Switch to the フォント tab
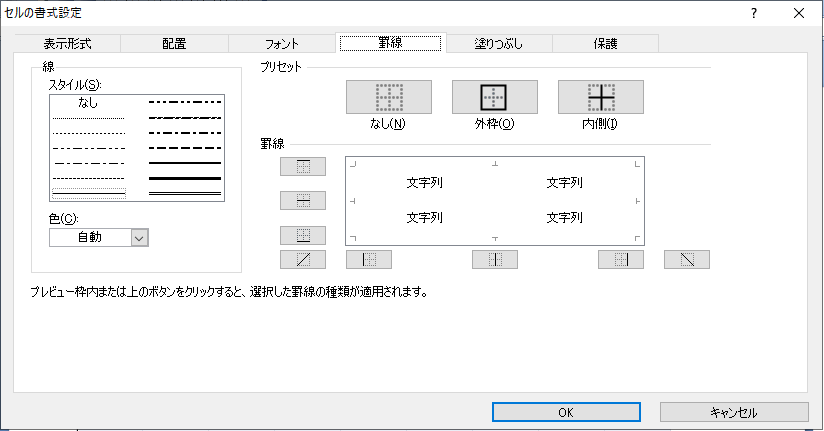 tap(281, 43)
